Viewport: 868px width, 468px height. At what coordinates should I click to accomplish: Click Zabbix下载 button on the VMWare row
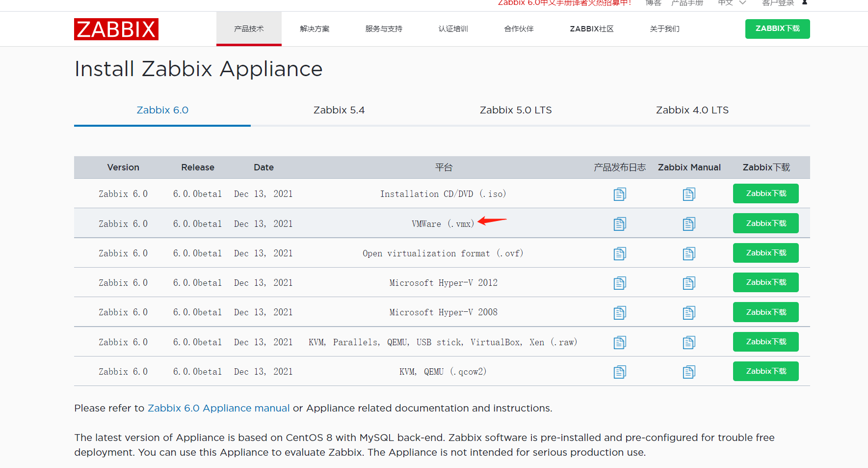point(765,223)
